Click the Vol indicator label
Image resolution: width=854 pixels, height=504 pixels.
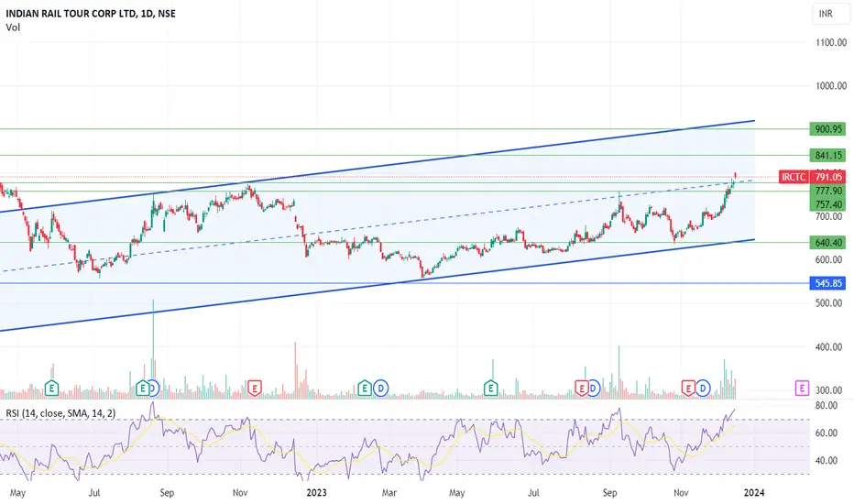click(x=13, y=27)
